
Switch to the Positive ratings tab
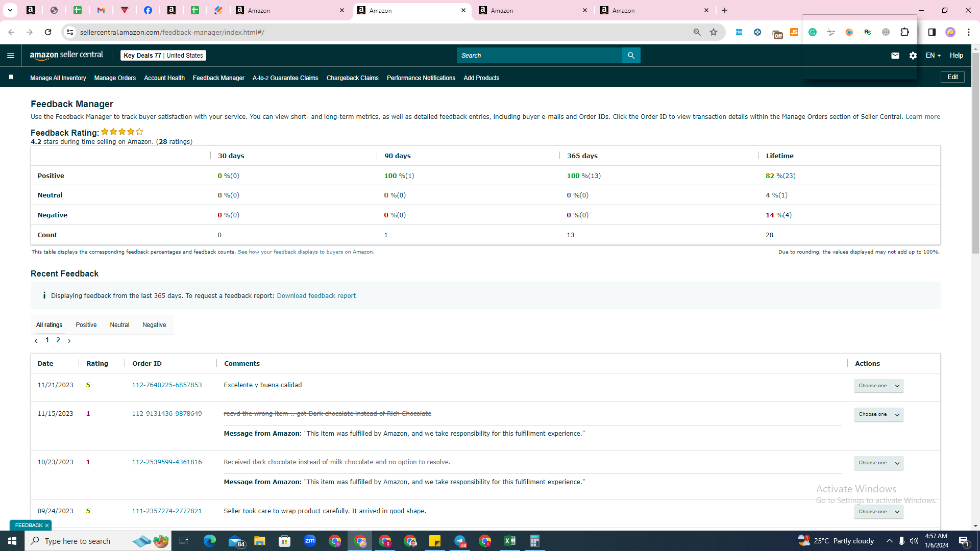click(86, 325)
